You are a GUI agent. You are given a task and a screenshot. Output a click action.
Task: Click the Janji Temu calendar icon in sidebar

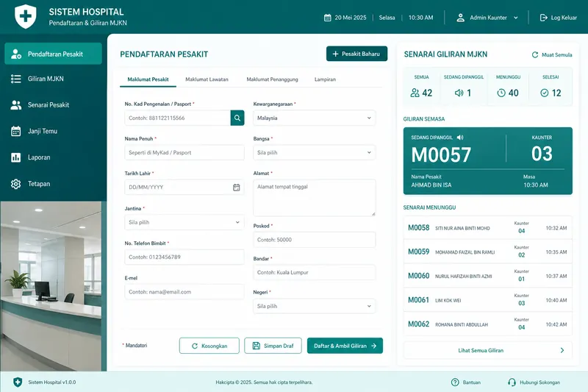tap(15, 132)
